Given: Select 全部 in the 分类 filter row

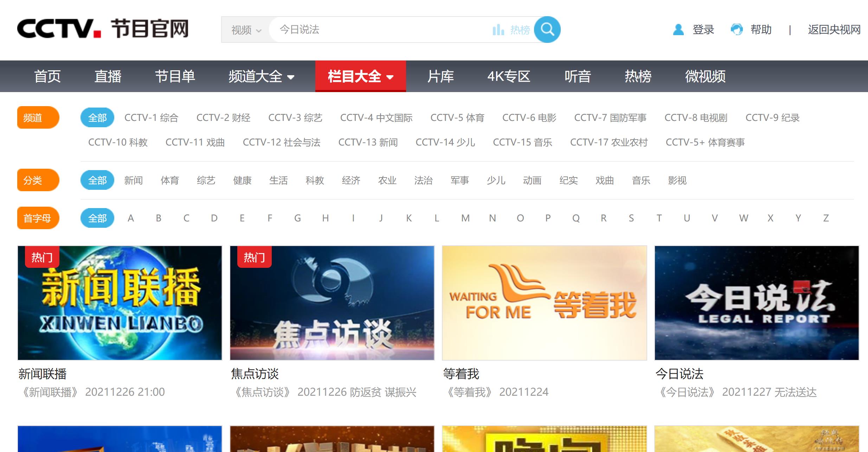Looking at the screenshot, I should (97, 180).
